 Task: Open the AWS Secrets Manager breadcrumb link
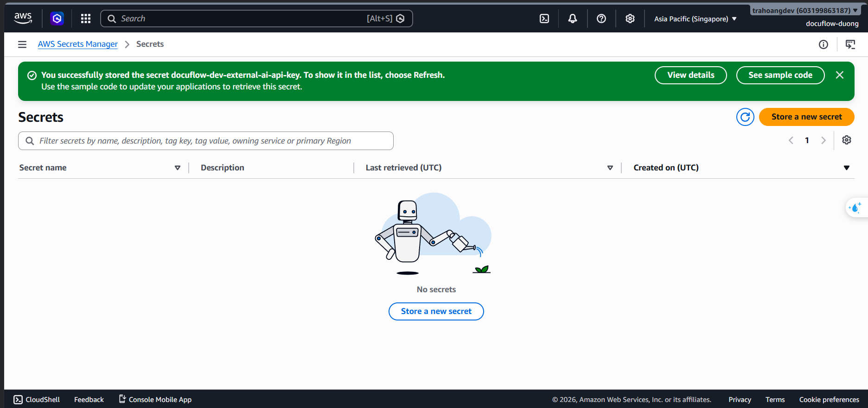[x=78, y=44]
